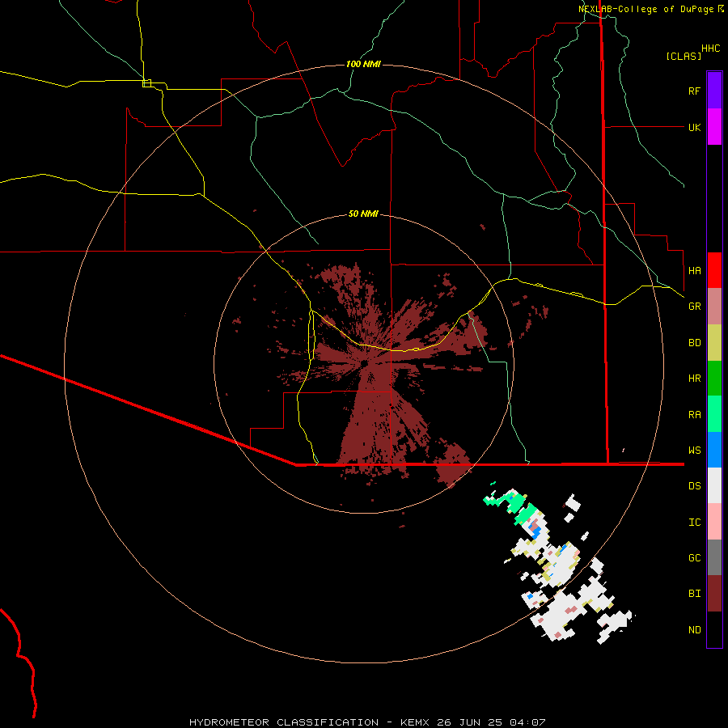Click the Hydrometeor Classification KEMX caption
728x728 pixels.
pyautogui.click(x=367, y=722)
